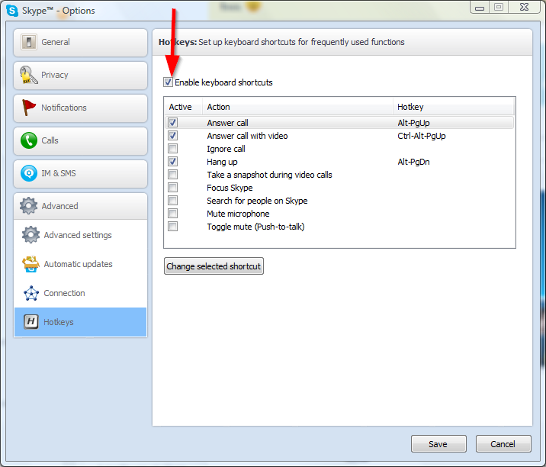Select the Answer call with video text
546x467 pixels.
click(247, 136)
